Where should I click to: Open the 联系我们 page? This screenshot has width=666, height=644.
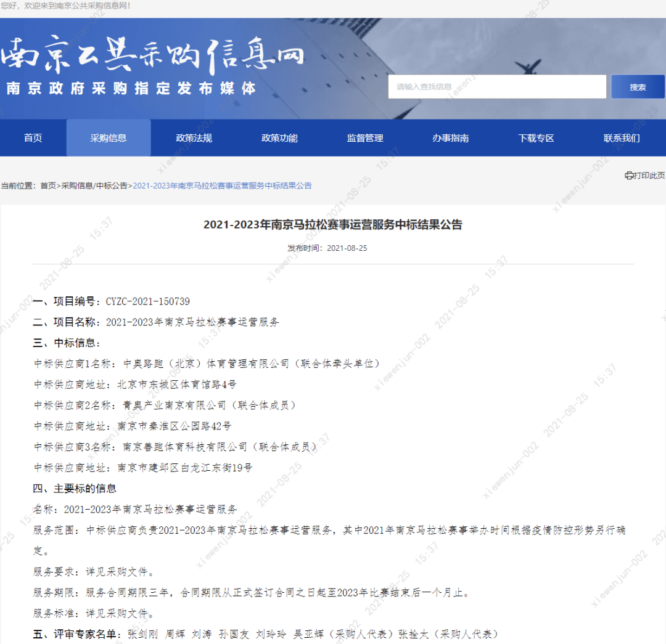(622, 138)
